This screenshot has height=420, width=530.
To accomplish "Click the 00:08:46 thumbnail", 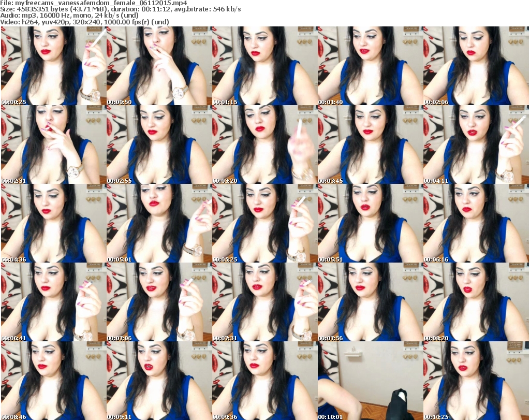I will (53, 381).
